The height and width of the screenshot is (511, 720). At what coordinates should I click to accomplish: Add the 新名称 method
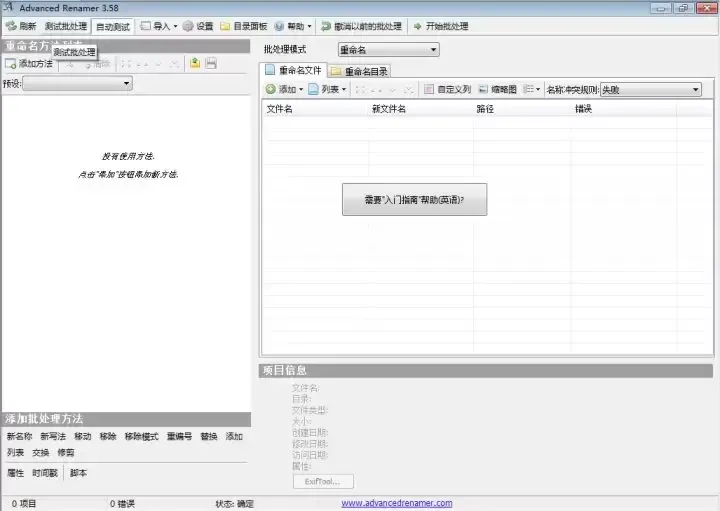point(19,436)
